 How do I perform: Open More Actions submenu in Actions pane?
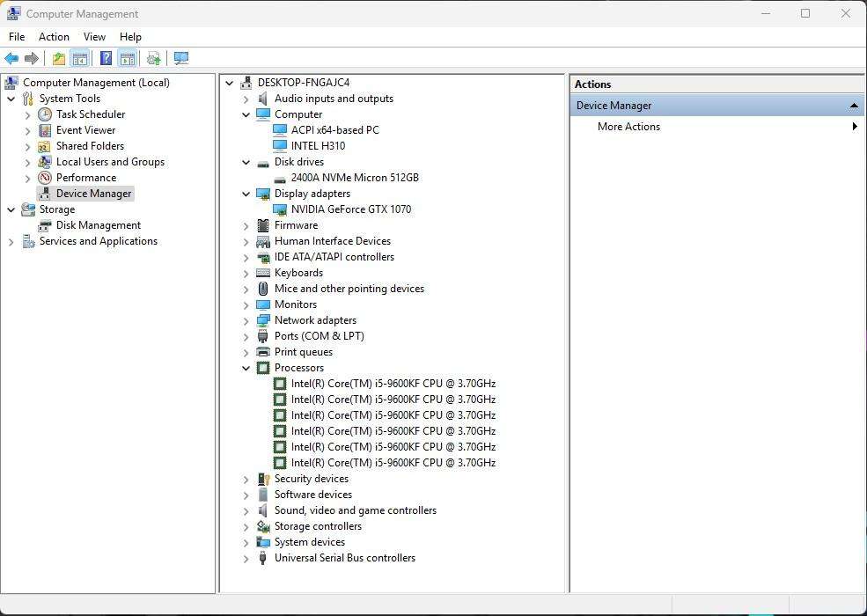point(628,127)
